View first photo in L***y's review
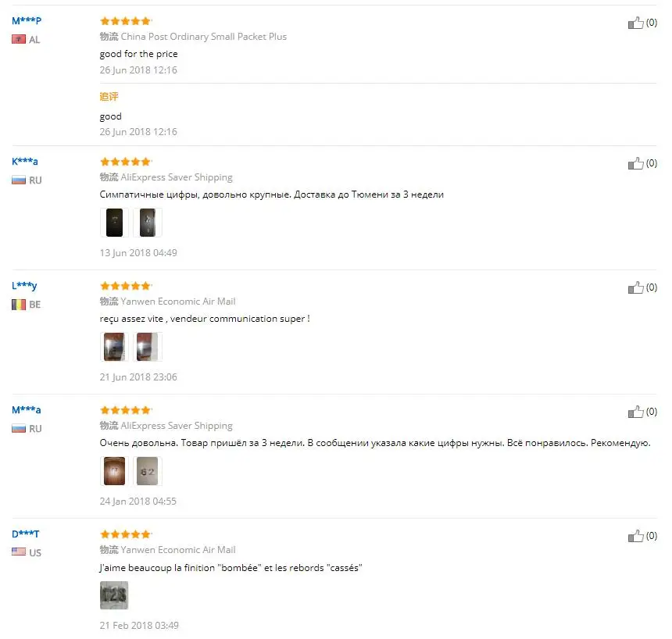 coord(114,347)
